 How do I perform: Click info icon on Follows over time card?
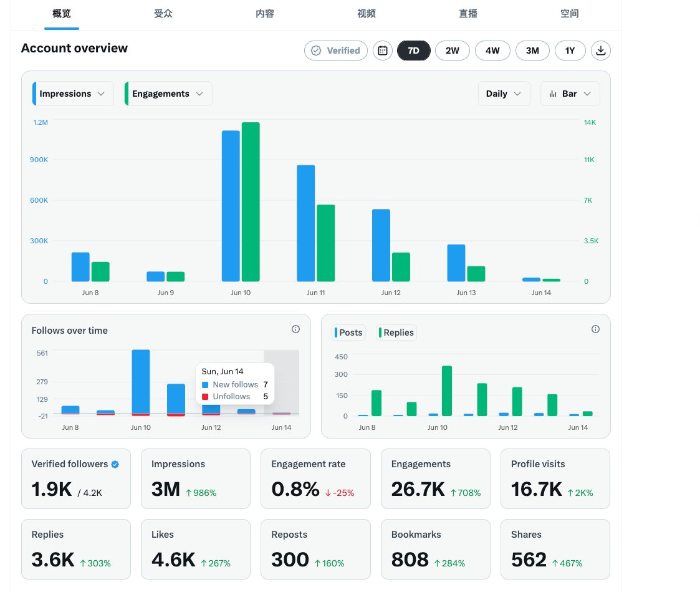pyautogui.click(x=295, y=329)
